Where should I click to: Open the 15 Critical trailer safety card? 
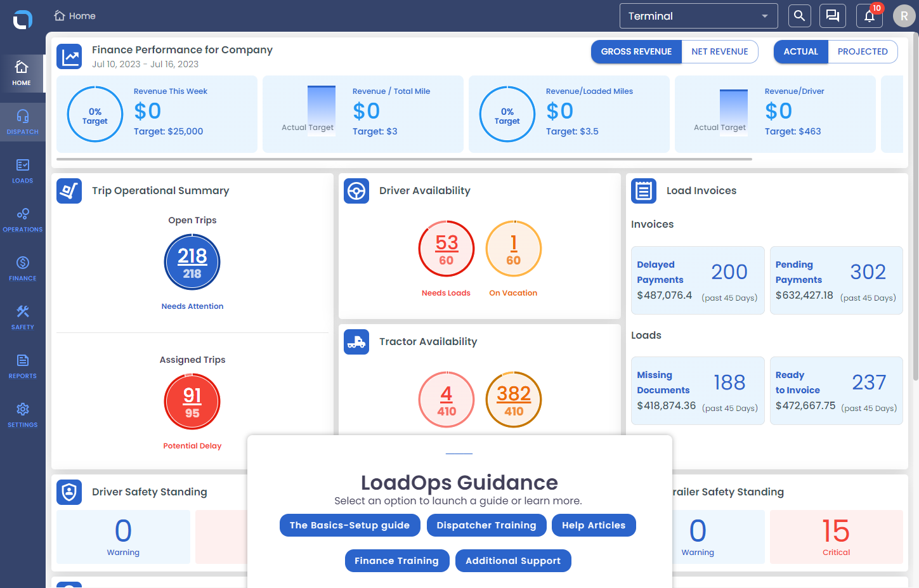837,537
